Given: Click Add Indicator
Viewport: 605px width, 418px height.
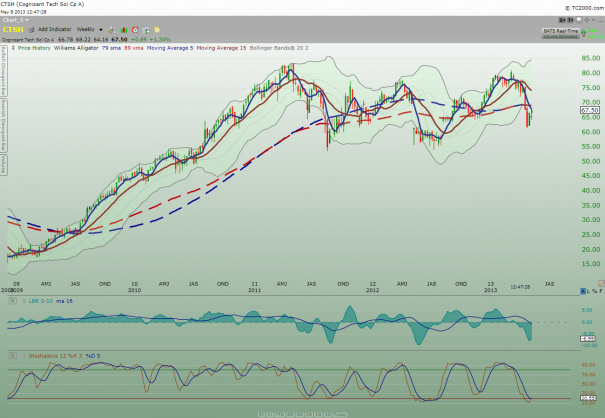Looking at the screenshot, I should click(x=54, y=29).
